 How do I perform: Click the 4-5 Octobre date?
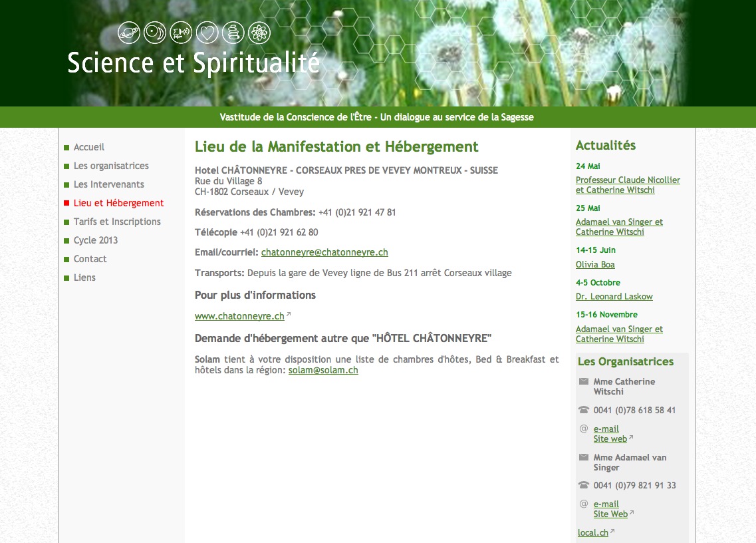click(598, 282)
